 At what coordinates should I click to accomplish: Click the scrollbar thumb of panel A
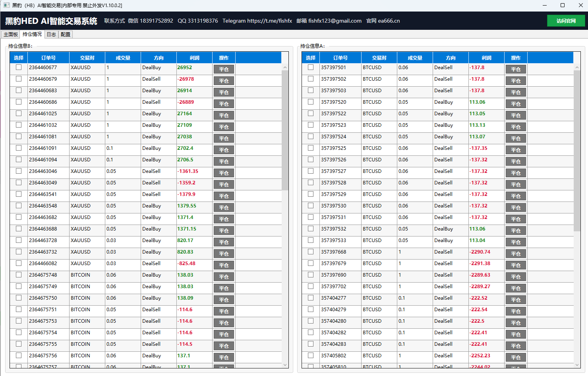click(577, 151)
